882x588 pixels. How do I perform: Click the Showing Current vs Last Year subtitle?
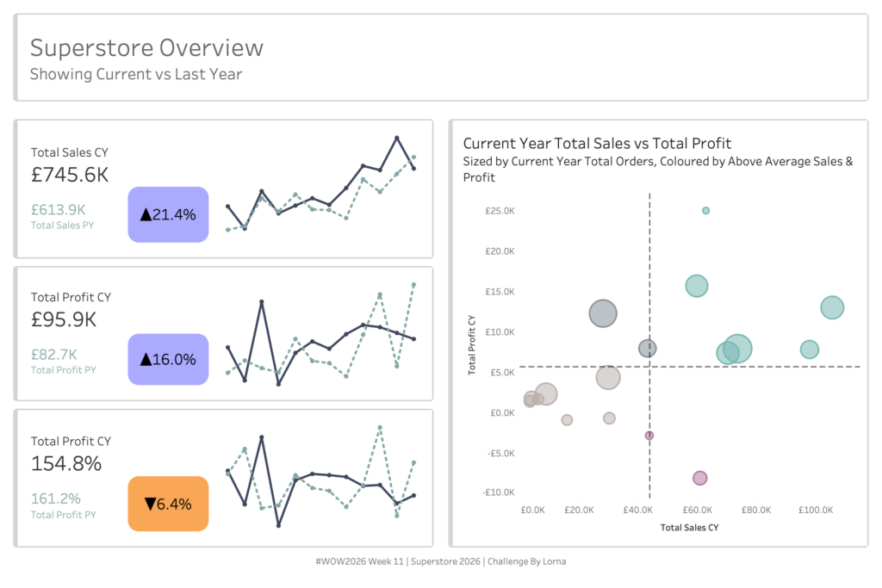[136, 74]
